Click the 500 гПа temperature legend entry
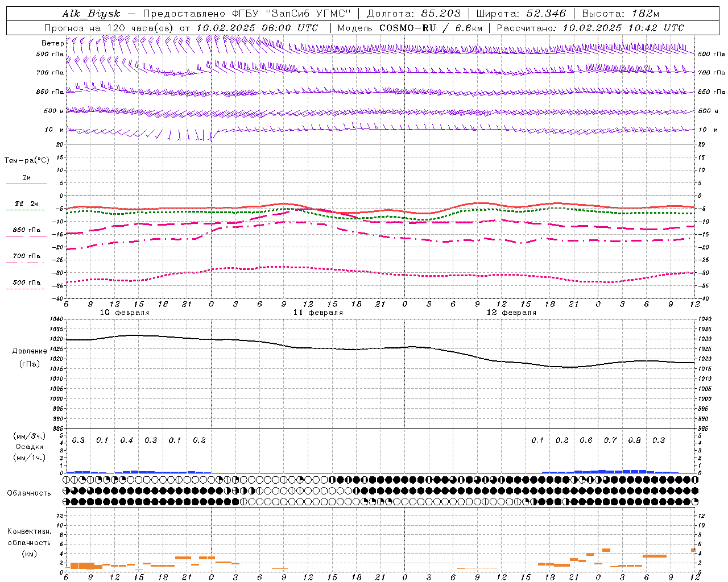Image resolution: width=728 pixels, height=582 pixels. pyautogui.click(x=27, y=282)
